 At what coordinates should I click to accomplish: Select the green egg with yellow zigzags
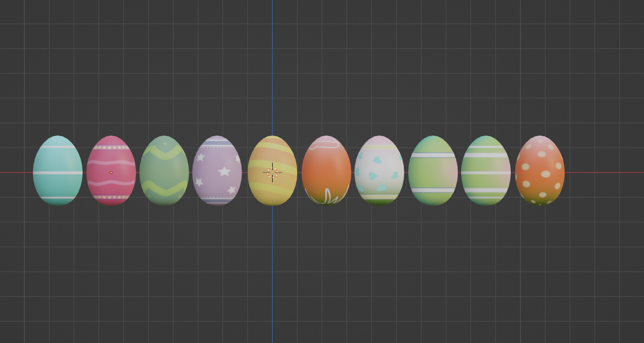point(164,171)
